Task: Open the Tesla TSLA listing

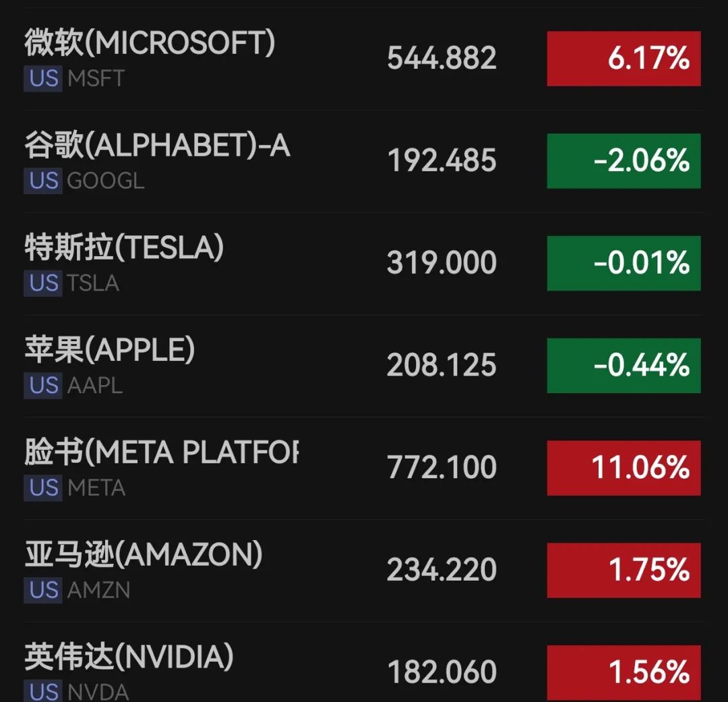Action: coord(363,264)
